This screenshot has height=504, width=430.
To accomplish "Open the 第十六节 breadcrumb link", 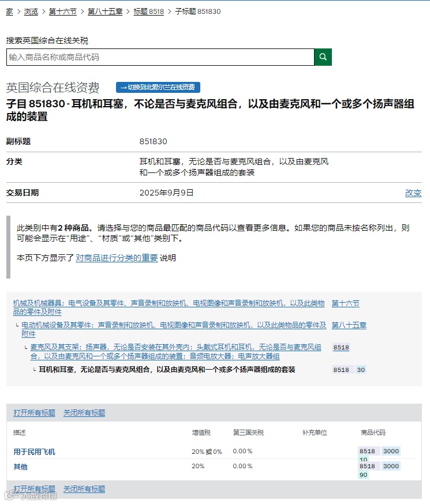I will coord(63,12).
